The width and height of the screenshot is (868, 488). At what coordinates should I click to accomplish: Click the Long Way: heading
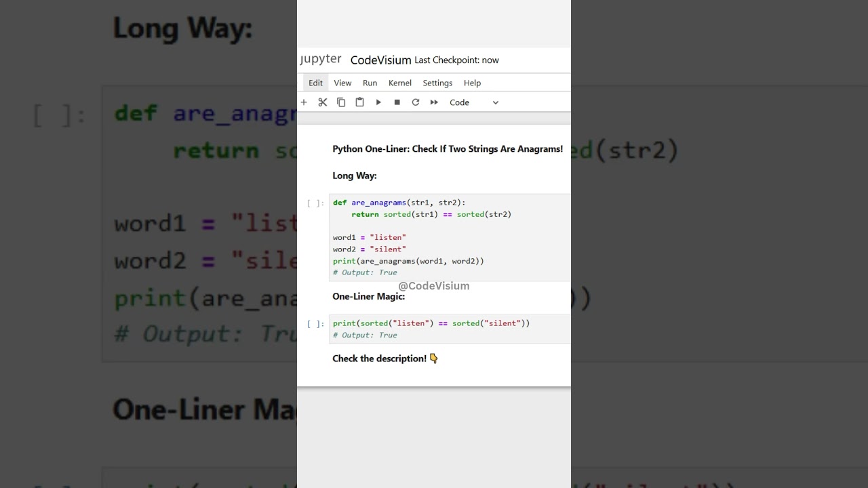click(x=355, y=176)
